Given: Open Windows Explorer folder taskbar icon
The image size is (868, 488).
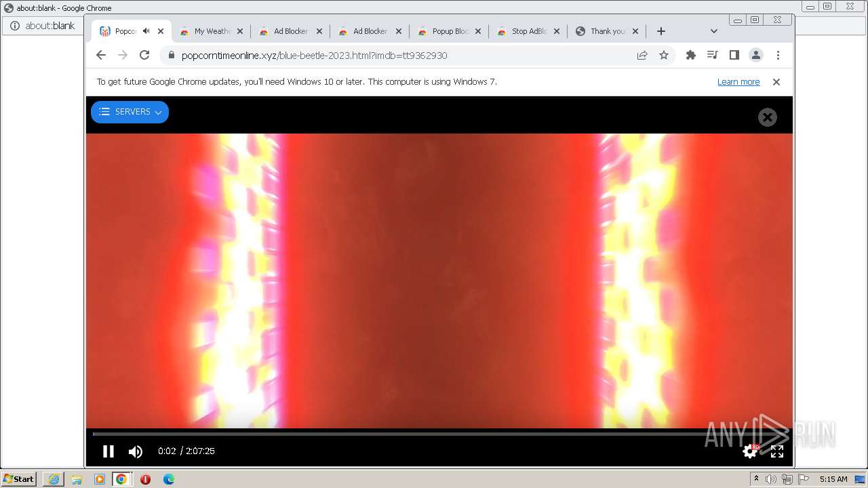Looking at the screenshot, I should tap(77, 479).
